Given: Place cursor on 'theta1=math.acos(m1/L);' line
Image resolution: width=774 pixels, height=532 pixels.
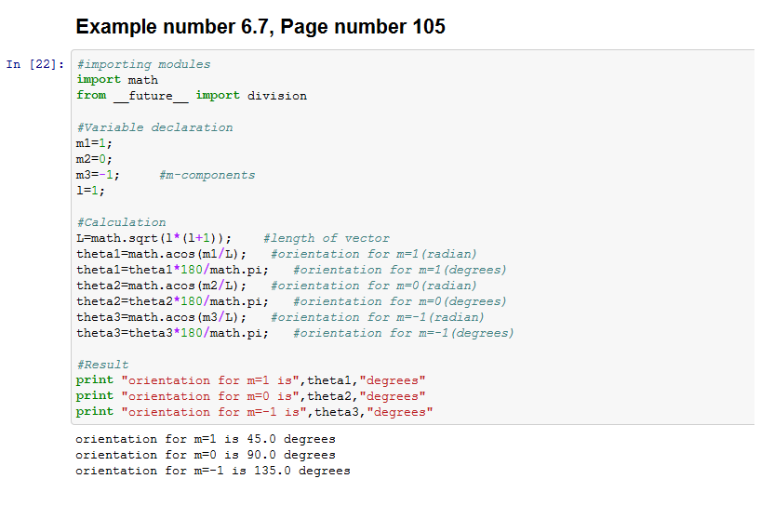Looking at the screenshot, I should click(162, 254).
